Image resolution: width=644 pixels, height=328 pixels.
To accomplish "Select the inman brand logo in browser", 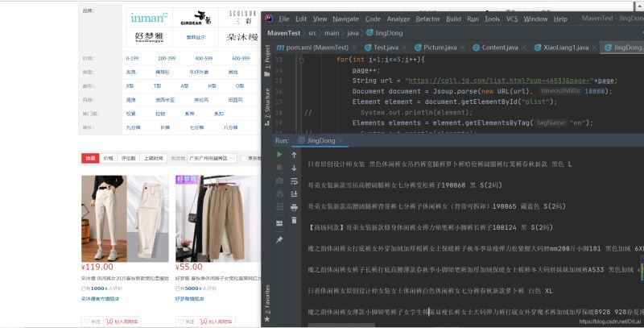I will (x=149, y=18).
